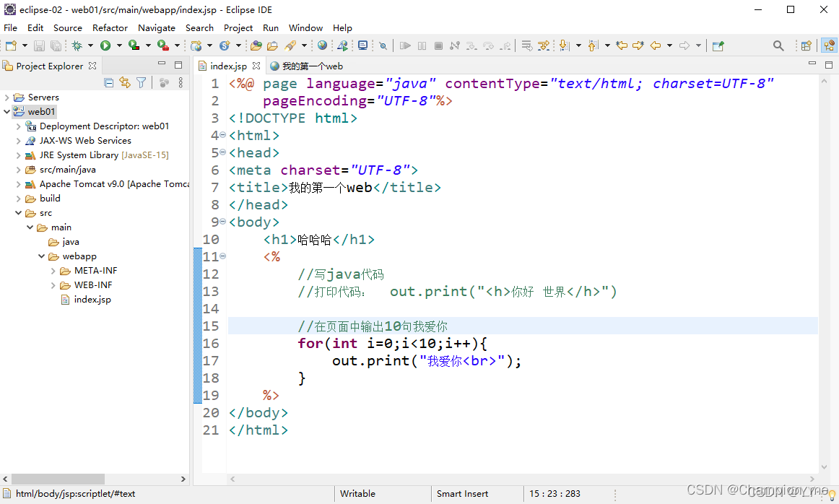Click the Save icon in toolbar
The image size is (839, 504).
click(39, 46)
